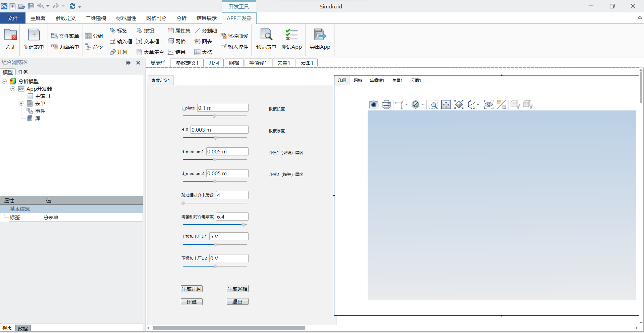Open the dimension tool dropdown arrow
Image resolution: width=644 pixels, height=333 pixels.
click(407, 104)
